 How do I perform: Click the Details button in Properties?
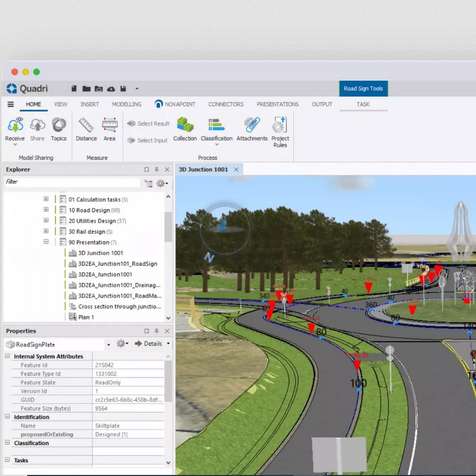pos(148,344)
